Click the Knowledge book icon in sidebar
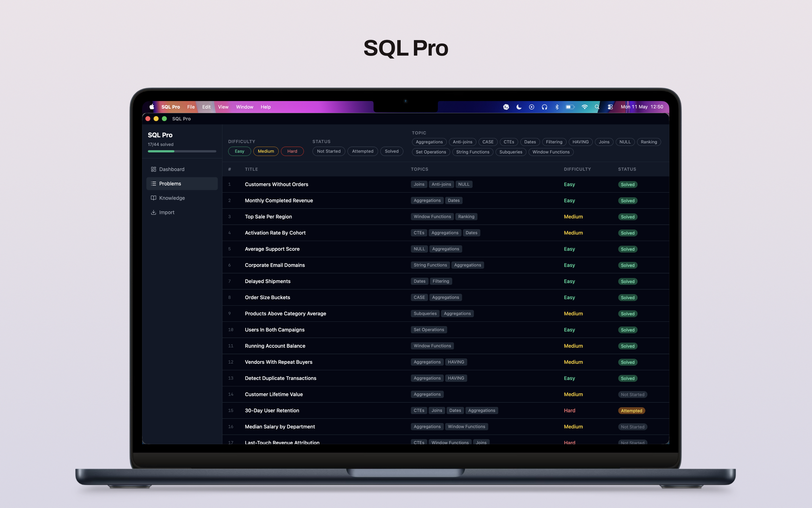 pos(153,198)
